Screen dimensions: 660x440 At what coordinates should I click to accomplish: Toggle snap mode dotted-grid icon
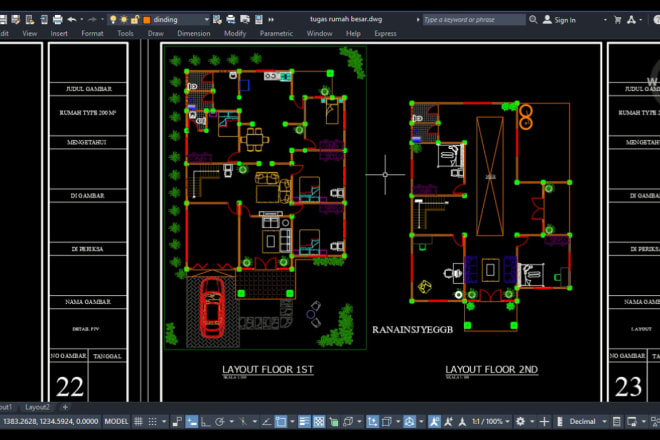(x=153, y=421)
